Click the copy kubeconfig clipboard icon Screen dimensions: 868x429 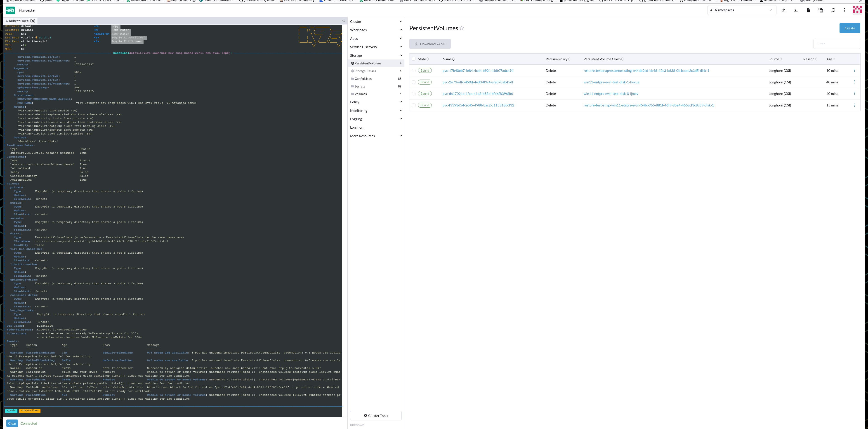coord(820,10)
